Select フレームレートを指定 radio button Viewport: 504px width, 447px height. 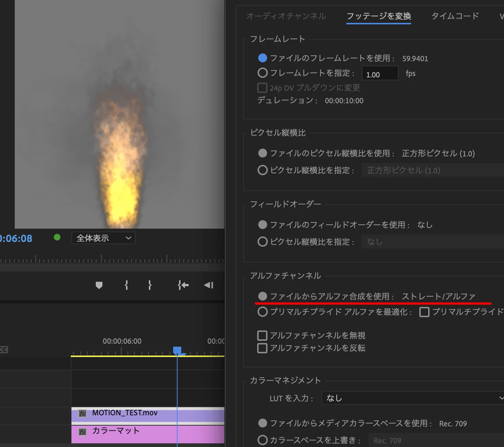(x=263, y=73)
